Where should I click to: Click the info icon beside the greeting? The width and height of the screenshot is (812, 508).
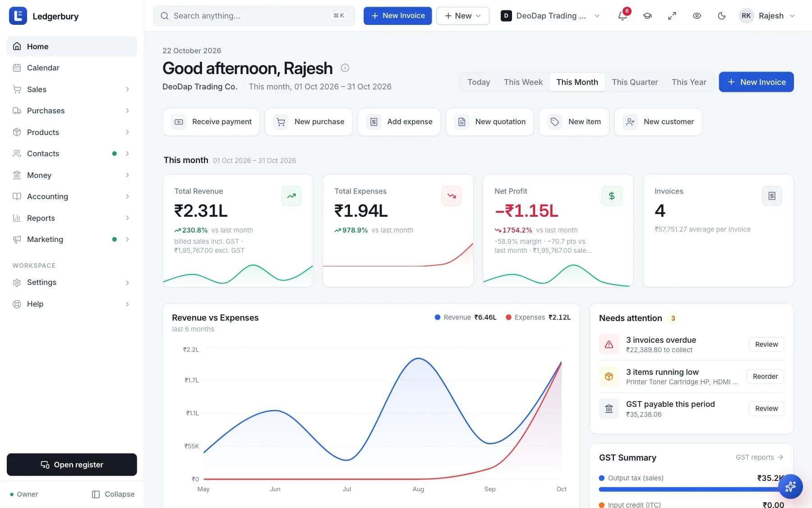coord(345,68)
